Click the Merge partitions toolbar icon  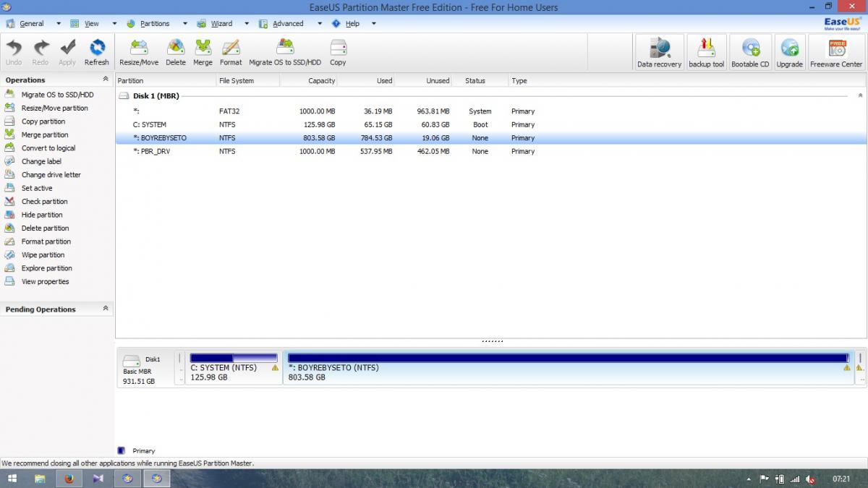[x=203, y=52]
